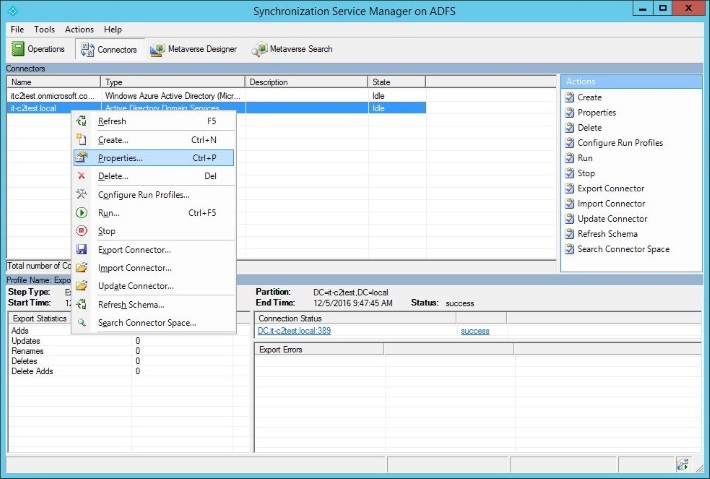
Task: Choose Stop from the context menu
Action: point(154,231)
